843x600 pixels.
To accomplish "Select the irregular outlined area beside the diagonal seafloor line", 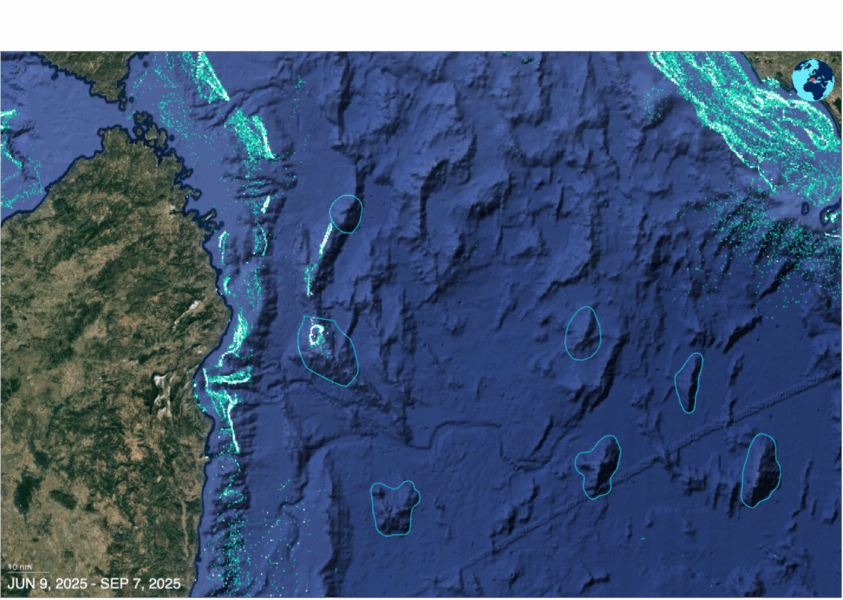I will click(x=598, y=466).
